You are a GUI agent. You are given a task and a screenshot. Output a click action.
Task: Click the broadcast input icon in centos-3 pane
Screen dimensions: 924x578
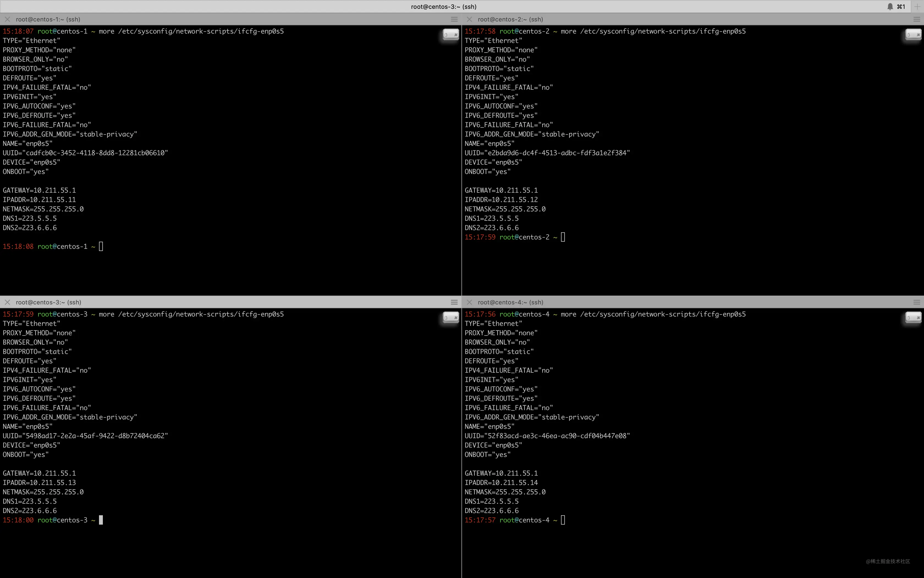click(x=450, y=318)
